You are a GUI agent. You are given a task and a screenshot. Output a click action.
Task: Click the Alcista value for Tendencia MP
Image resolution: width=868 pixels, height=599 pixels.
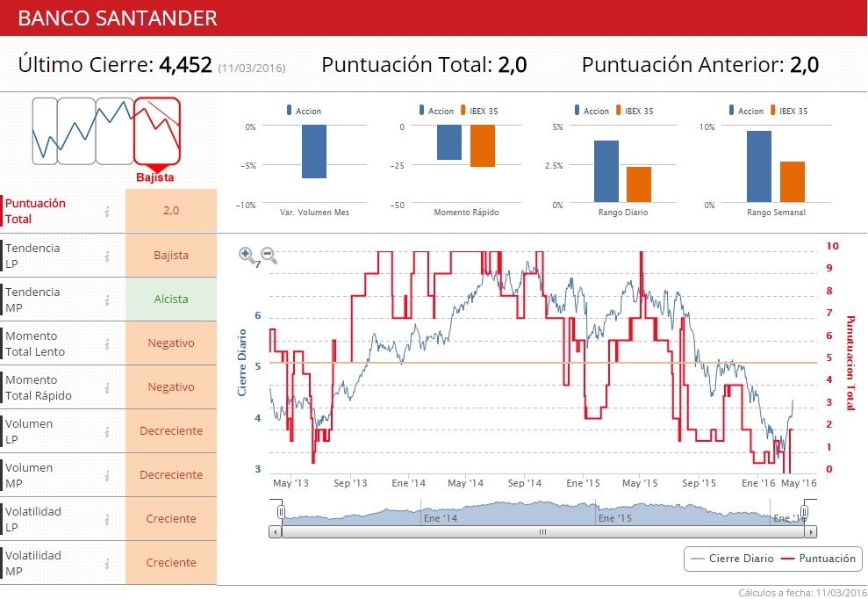pyautogui.click(x=171, y=299)
